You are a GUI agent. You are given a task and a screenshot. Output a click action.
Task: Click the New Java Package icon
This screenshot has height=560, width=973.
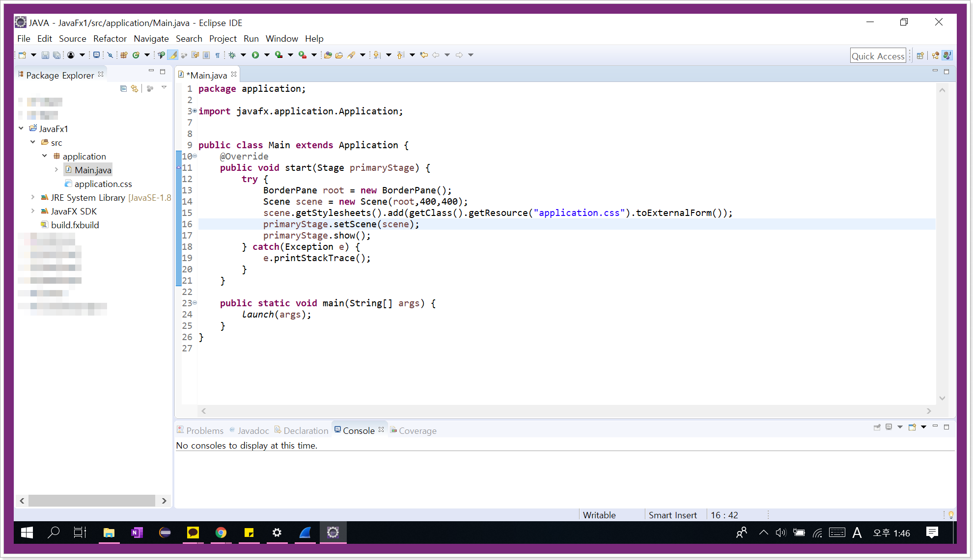[124, 55]
